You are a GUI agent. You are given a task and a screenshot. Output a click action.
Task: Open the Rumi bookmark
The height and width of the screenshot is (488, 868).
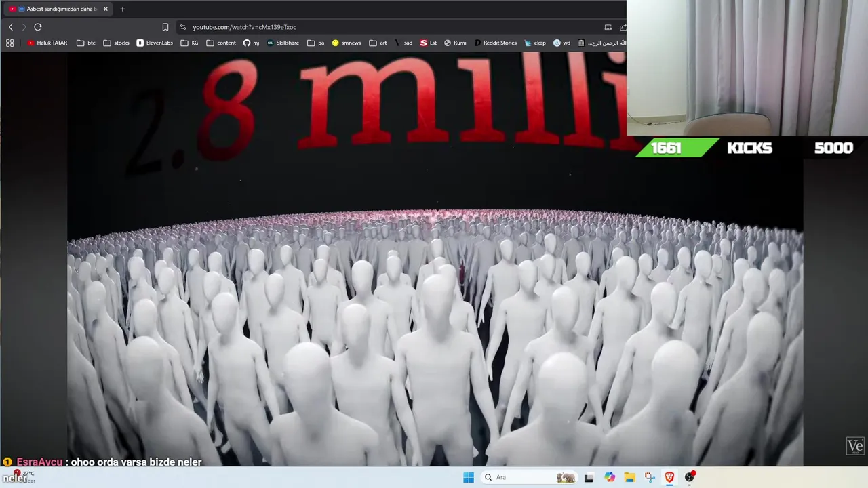pos(455,43)
